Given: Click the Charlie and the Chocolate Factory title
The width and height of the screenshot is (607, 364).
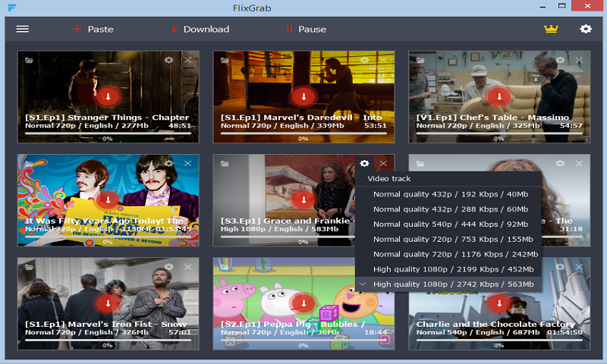Looking at the screenshot, I should point(495,324).
